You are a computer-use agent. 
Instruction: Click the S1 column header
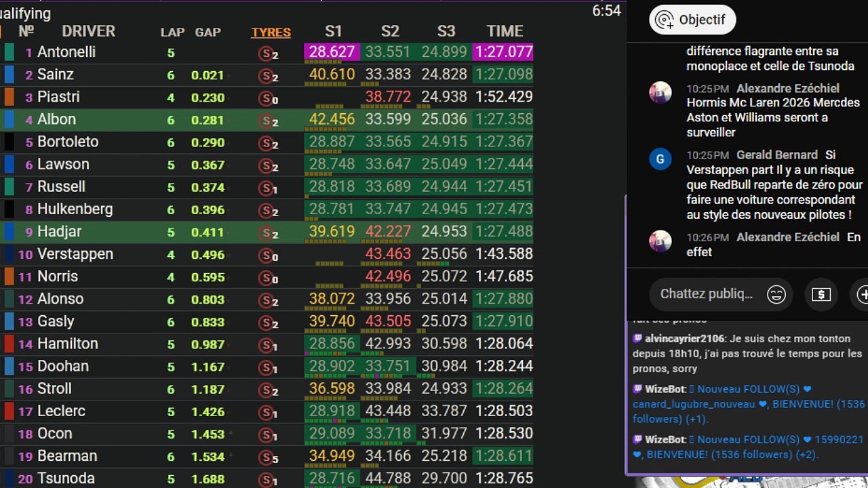333,31
